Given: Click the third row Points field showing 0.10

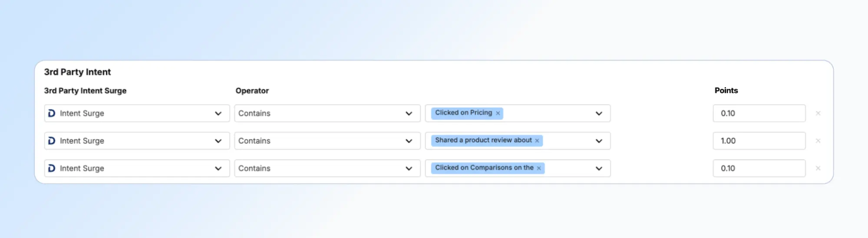Looking at the screenshot, I should click(x=759, y=168).
